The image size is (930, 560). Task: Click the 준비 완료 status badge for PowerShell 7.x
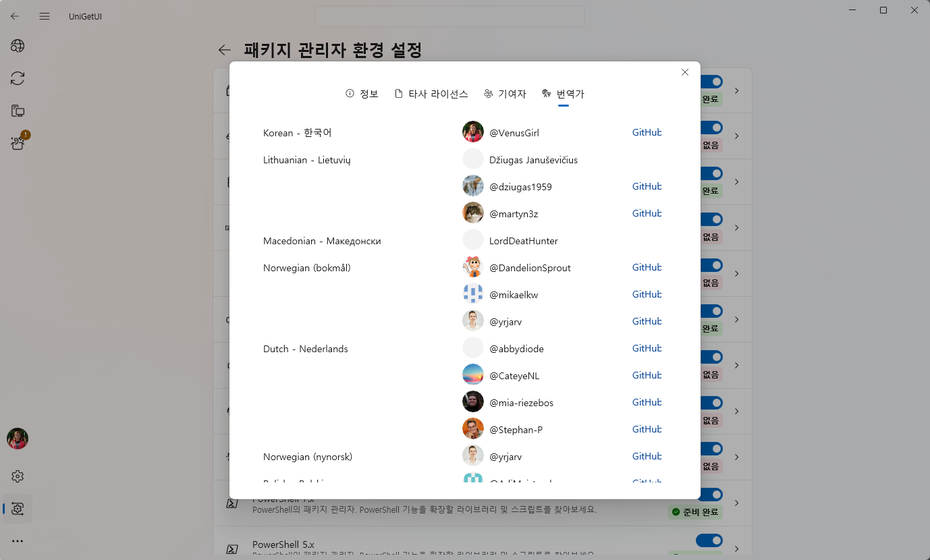tap(695, 512)
